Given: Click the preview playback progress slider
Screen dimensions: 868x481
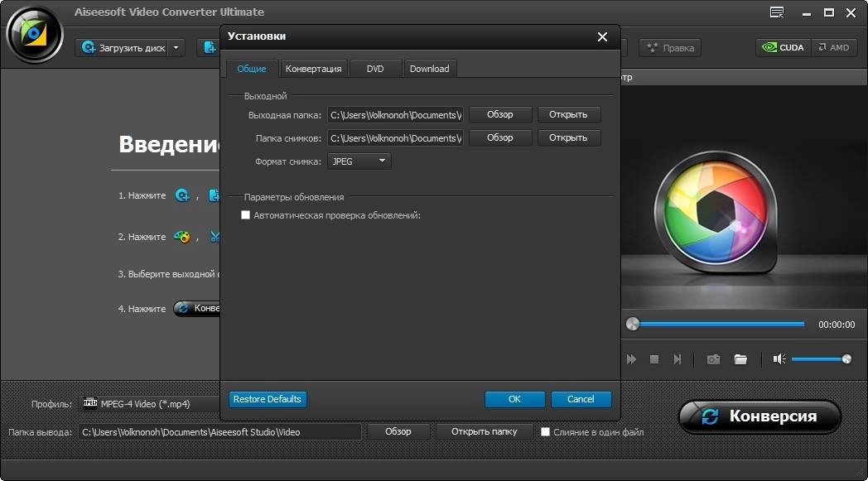Looking at the screenshot, I should pyautogui.click(x=716, y=324).
